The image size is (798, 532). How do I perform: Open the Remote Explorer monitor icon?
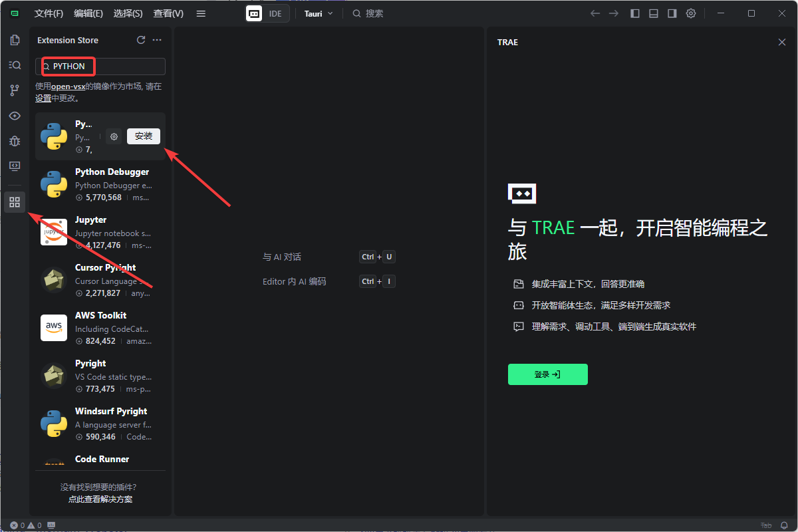(x=15, y=166)
